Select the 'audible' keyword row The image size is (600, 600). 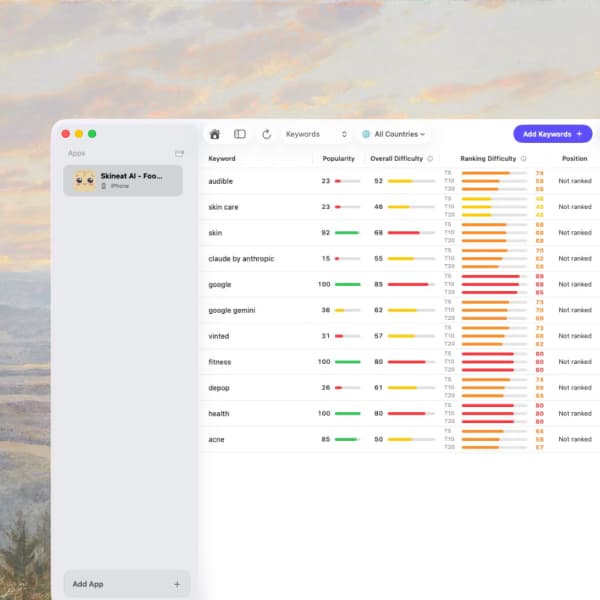pyautogui.click(x=400, y=181)
